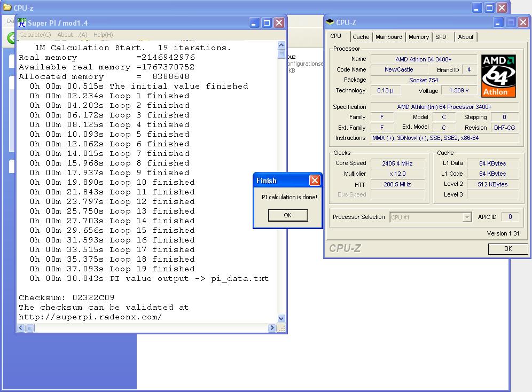Click OK in PI calculation dialog

tap(288, 215)
